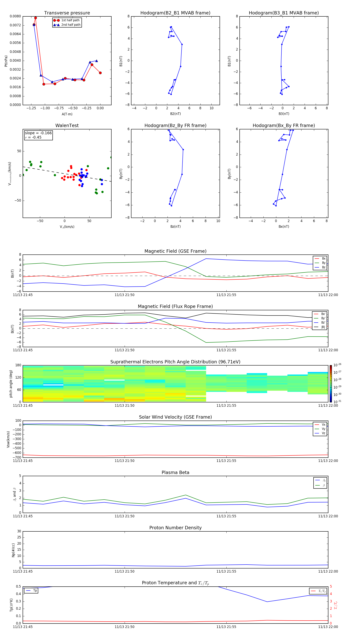Select the "1st half path" legend entry
351x644 pixels.
(66, 20)
